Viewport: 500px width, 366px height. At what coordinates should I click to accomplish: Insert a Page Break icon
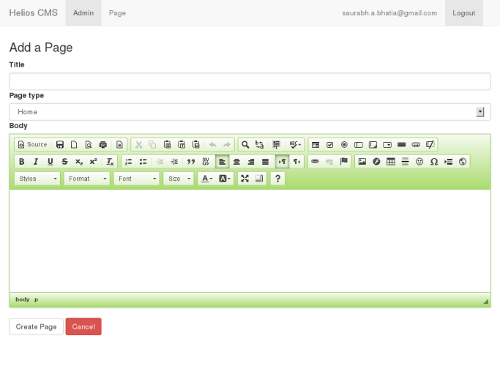(x=448, y=162)
